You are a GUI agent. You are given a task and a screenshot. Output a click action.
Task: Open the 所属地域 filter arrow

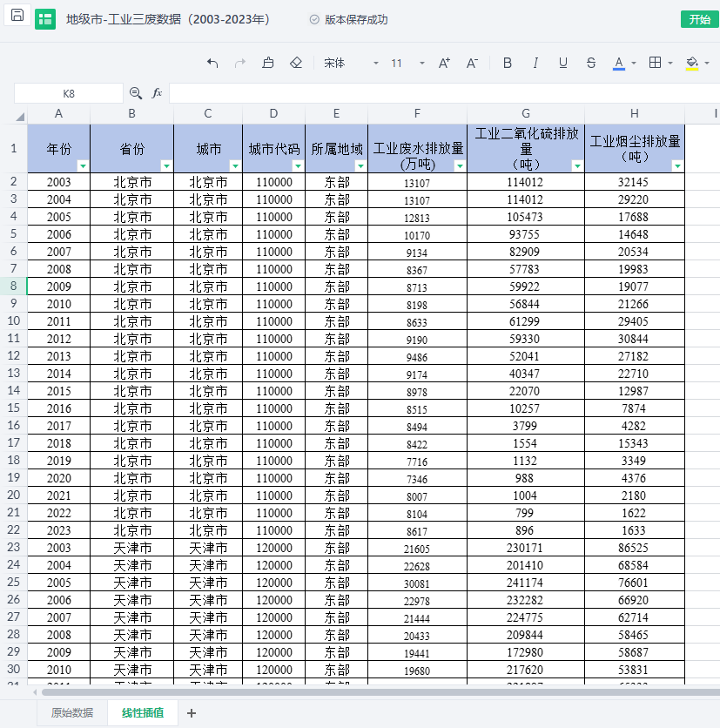360,165
